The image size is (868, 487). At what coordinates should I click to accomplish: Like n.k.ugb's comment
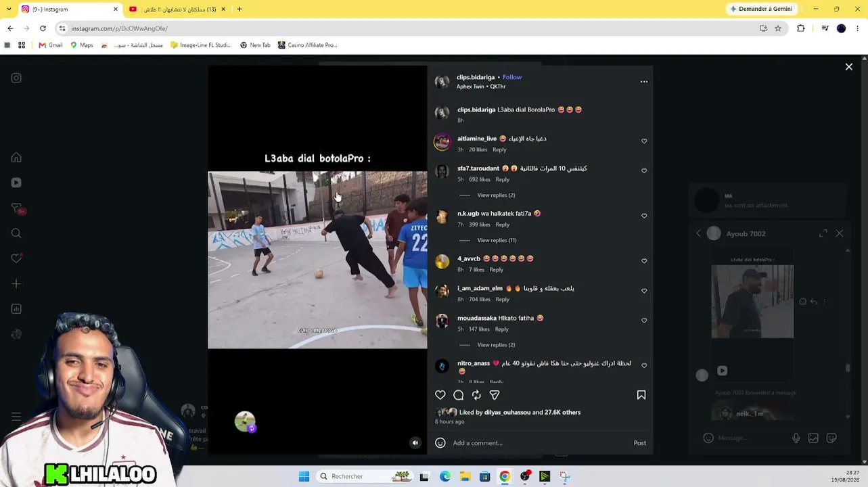tap(644, 216)
